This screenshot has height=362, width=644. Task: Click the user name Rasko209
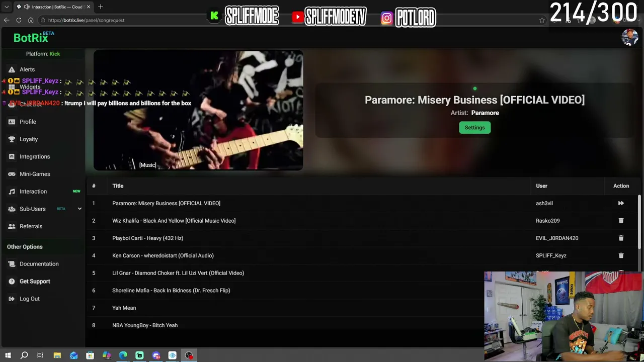[x=548, y=221]
